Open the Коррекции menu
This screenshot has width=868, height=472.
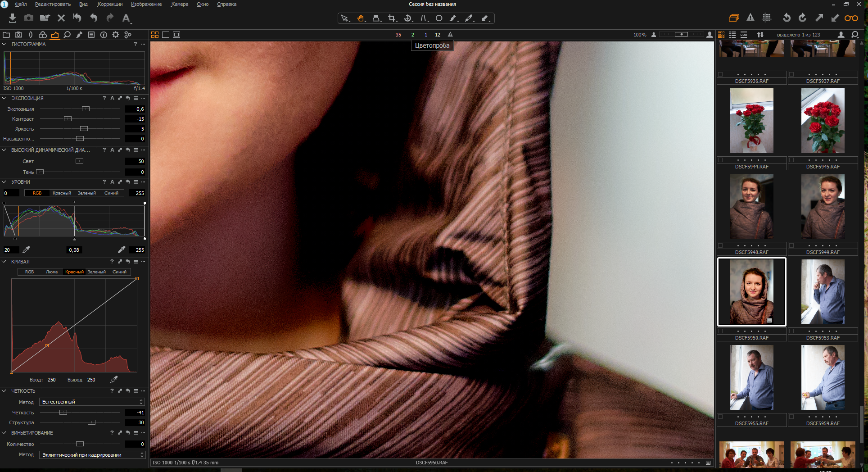pos(110,4)
